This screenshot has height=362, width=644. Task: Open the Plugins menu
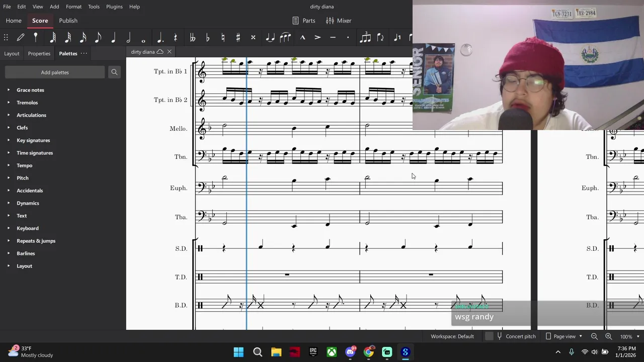114,7
